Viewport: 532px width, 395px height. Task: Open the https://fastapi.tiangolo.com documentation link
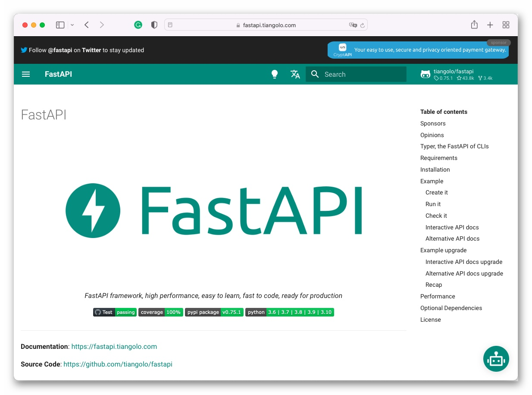pyautogui.click(x=114, y=347)
